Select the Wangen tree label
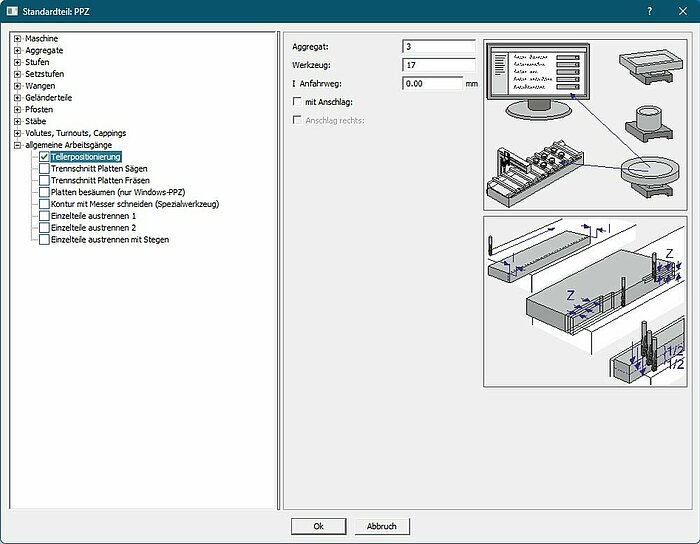 [40, 86]
